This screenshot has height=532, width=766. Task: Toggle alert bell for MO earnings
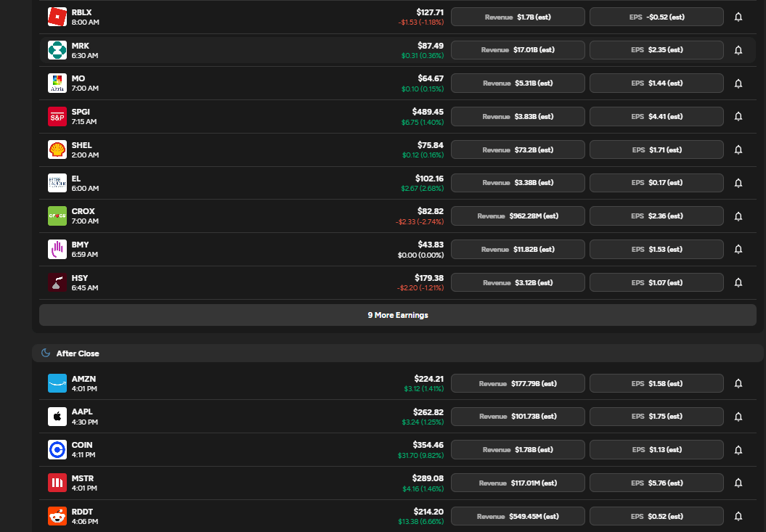tap(738, 83)
